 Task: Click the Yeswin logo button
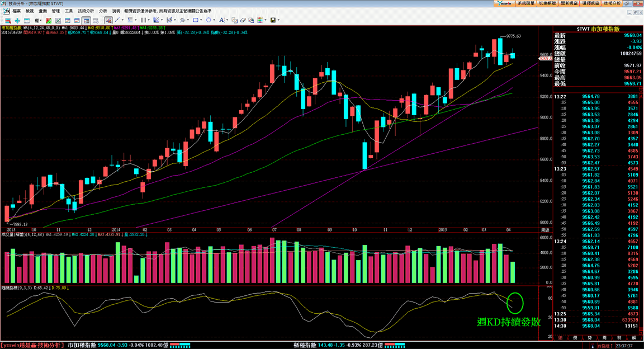coord(504,3)
